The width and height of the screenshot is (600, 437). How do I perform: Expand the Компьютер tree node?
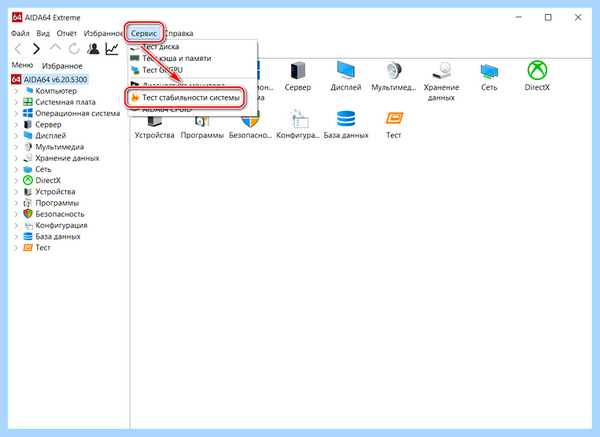click(x=16, y=91)
